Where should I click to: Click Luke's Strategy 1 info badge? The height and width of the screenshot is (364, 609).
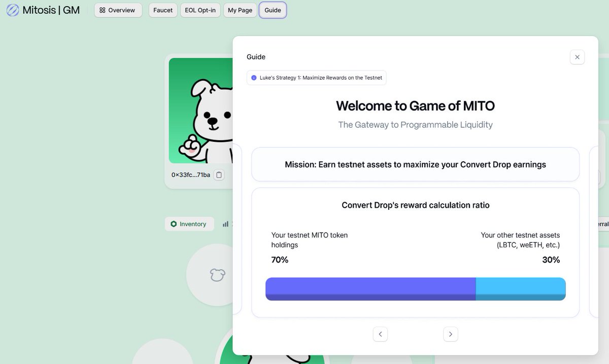[x=317, y=78]
